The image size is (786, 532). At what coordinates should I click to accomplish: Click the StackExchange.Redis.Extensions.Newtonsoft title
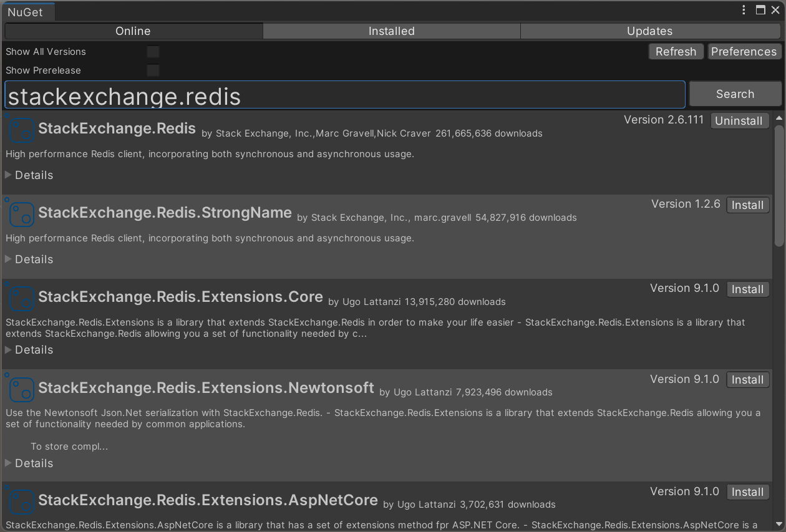[206, 388]
